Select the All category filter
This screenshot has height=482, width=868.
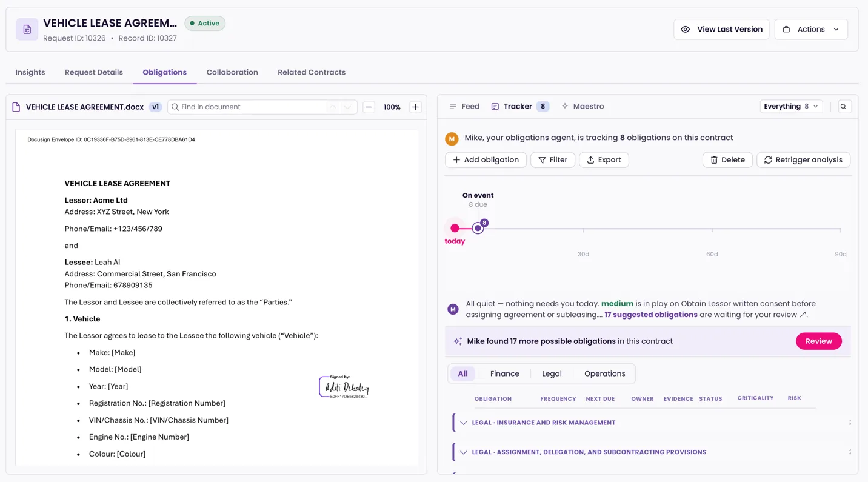pyautogui.click(x=462, y=373)
